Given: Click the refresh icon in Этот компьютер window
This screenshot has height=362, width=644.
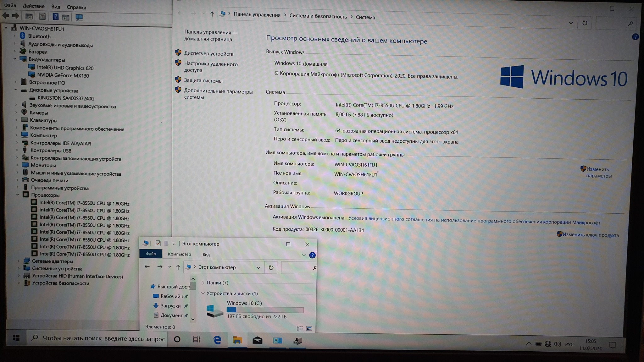Looking at the screenshot, I should coord(271,268).
